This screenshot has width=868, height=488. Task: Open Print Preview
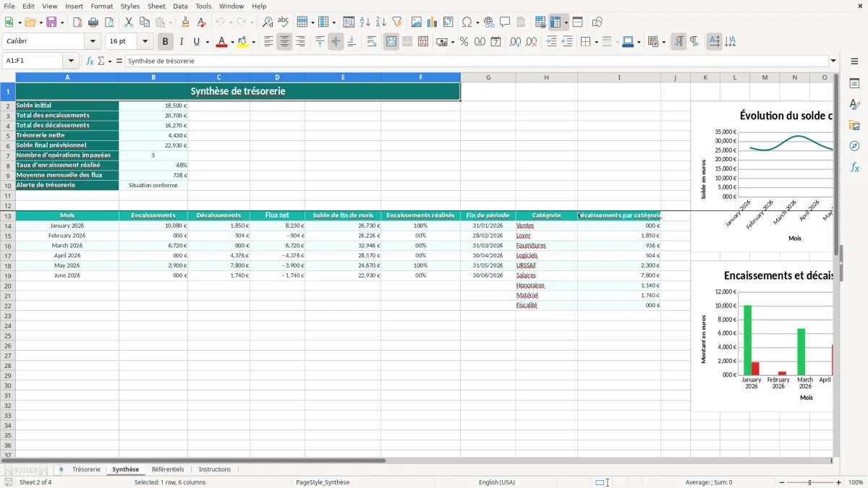pos(109,22)
